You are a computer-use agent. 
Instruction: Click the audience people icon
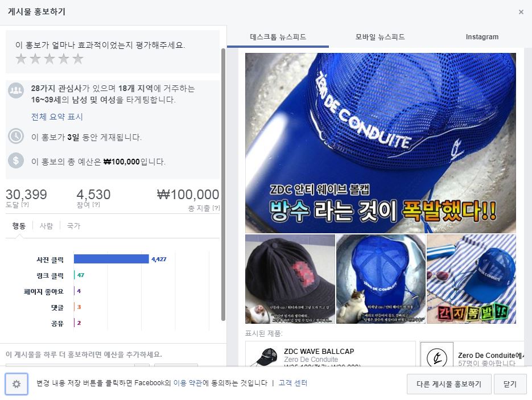16,90
